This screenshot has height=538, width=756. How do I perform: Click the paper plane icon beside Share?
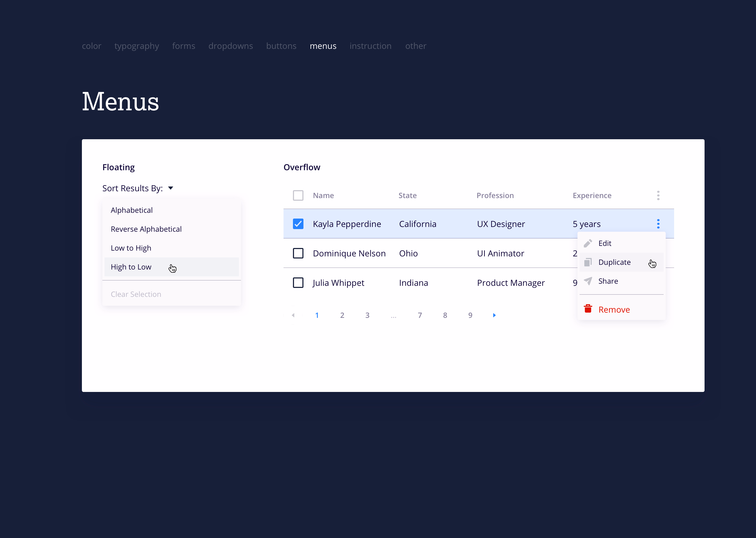[588, 281]
